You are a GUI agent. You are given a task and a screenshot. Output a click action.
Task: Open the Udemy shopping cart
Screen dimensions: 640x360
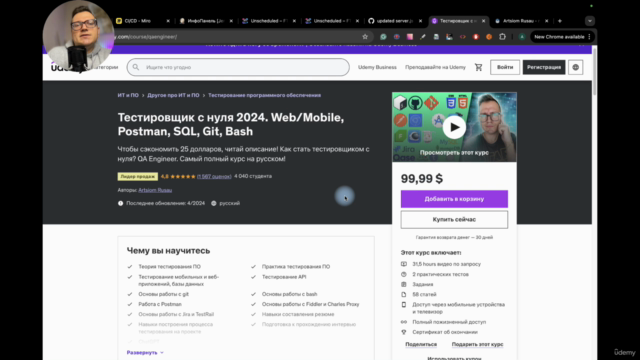[x=478, y=67]
